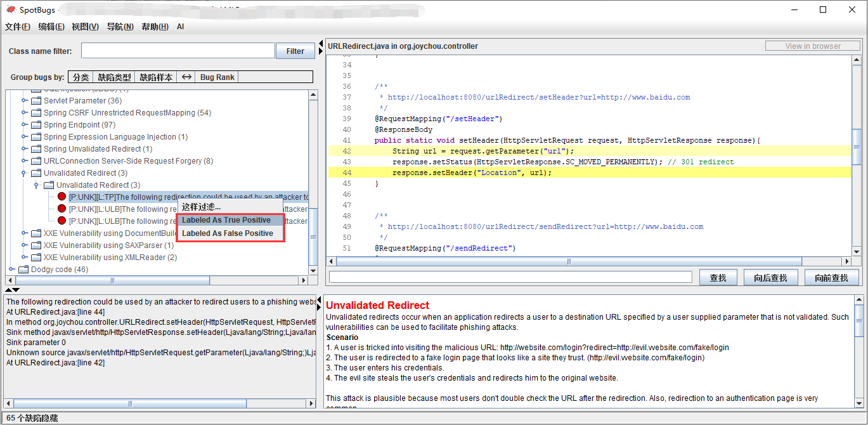Click the 查找 search button
This screenshot has width=868, height=425.
[718, 277]
